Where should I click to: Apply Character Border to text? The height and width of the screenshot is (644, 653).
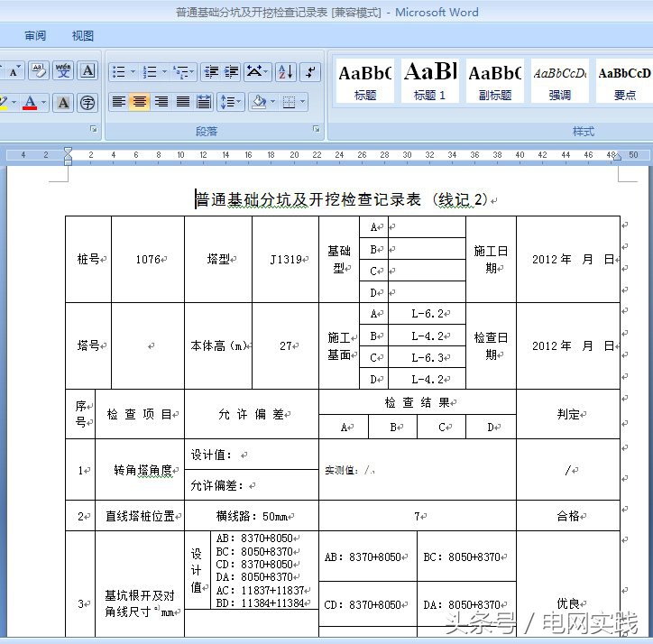(87, 71)
